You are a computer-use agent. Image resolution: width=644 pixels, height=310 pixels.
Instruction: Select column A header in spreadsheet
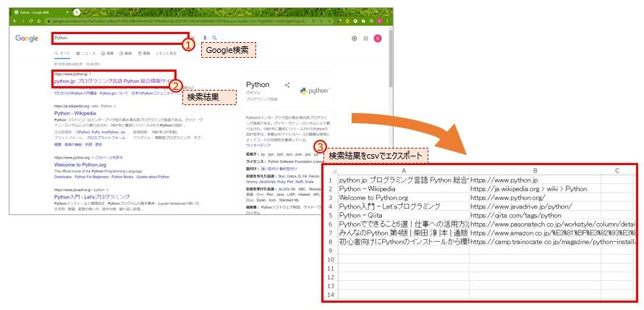pyautogui.click(x=404, y=171)
